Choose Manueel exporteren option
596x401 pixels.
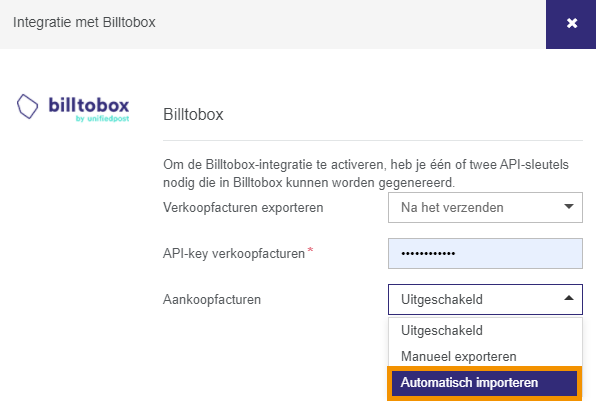485,357
